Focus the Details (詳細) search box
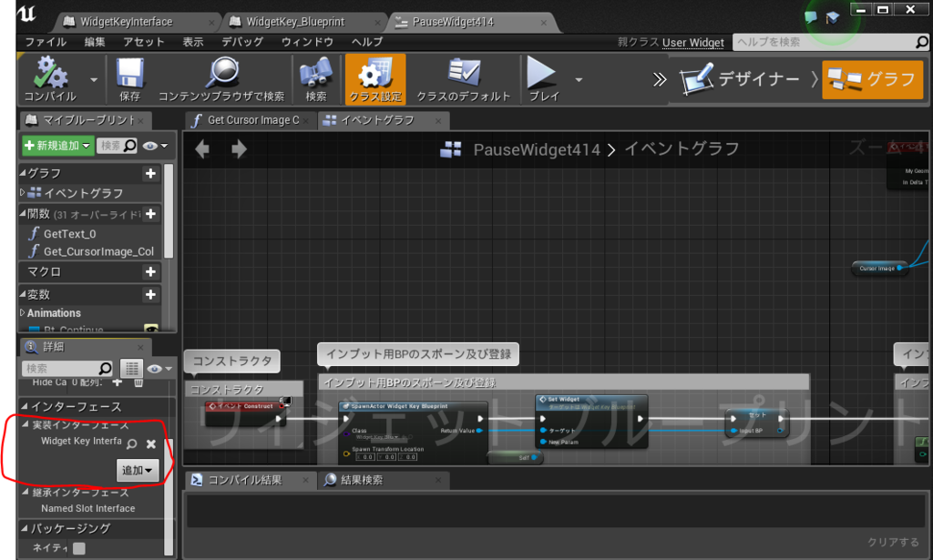Image resolution: width=933 pixels, height=560 pixels. pyautogui.click(x=67, y=369)
